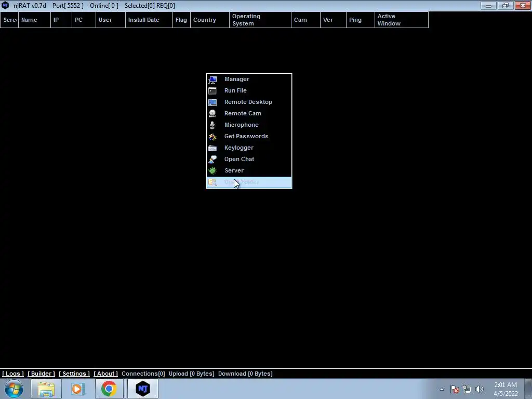Click the Ping column header
The width and height of the screenshot is (532, 399).
click(361, 20)
